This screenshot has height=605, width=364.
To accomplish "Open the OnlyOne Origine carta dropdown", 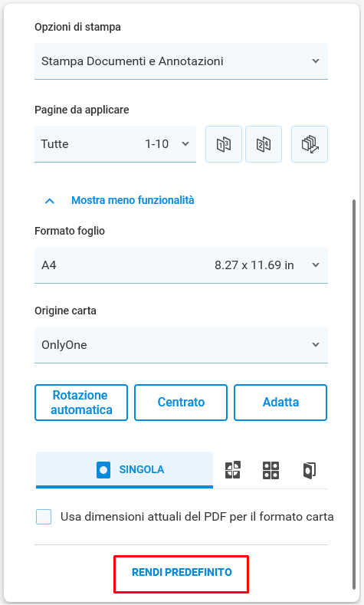I will pyautogui.click(x=181, y=345).
